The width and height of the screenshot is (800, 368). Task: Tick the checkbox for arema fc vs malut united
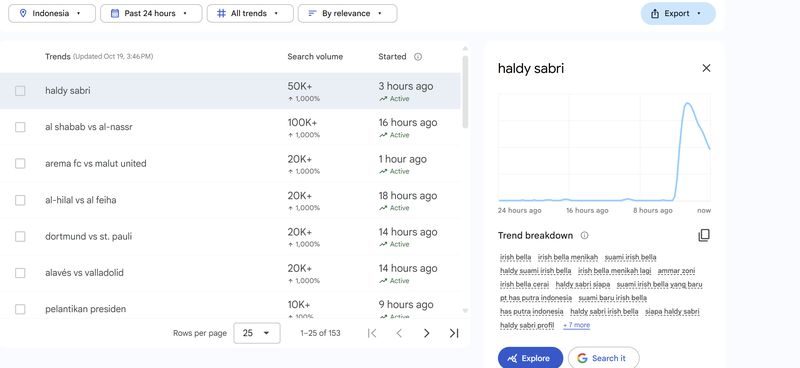tap(20, 163)
